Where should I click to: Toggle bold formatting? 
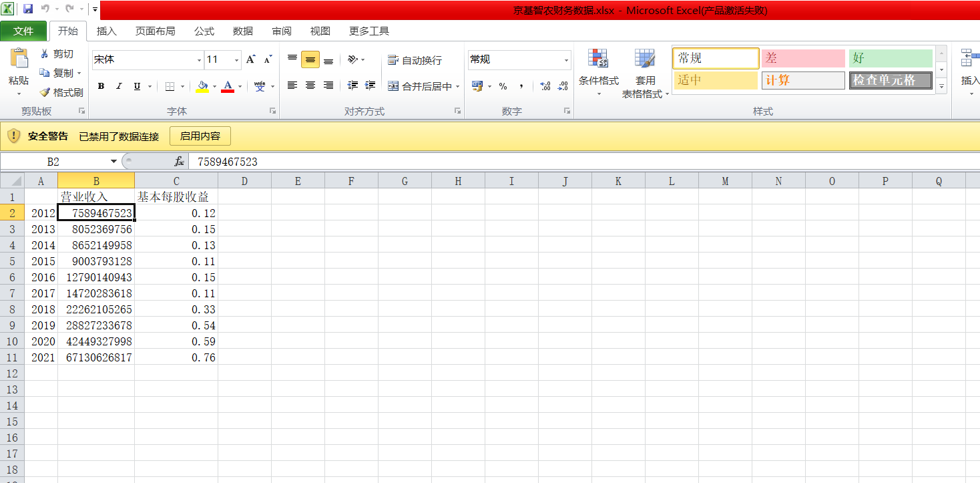click(x=101, y=86)
